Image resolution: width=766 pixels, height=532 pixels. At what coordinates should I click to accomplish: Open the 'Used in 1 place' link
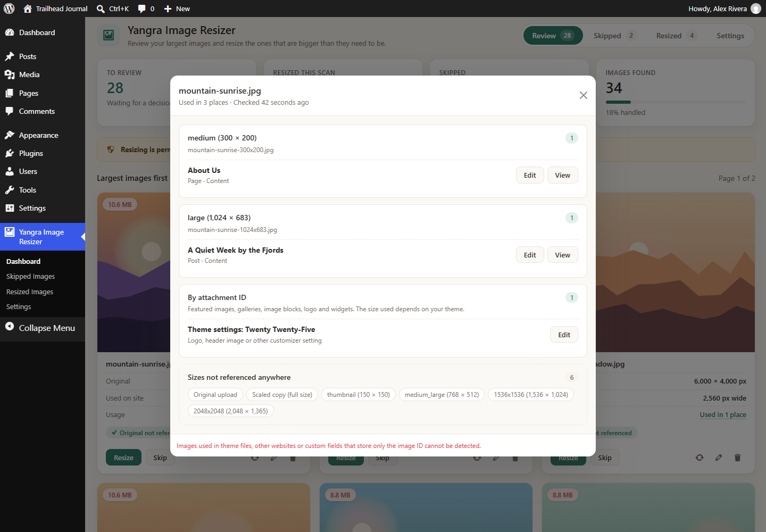click(x=723, y=415)
